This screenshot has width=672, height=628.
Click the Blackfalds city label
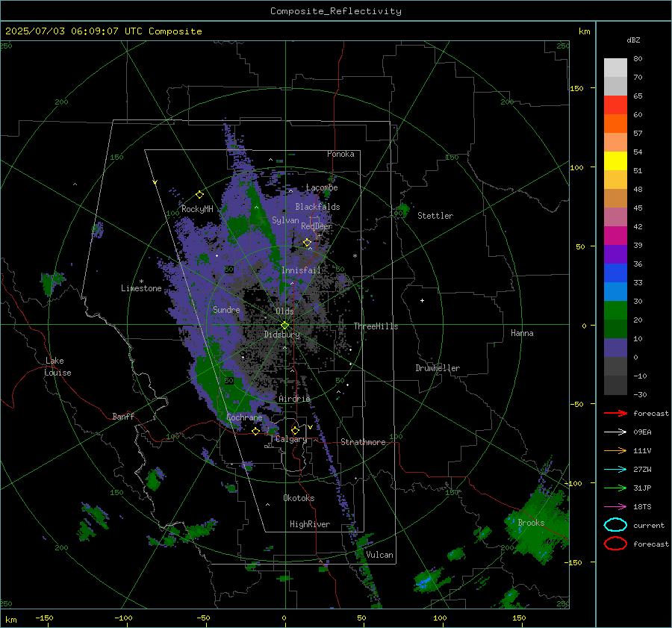click(317, 207)
